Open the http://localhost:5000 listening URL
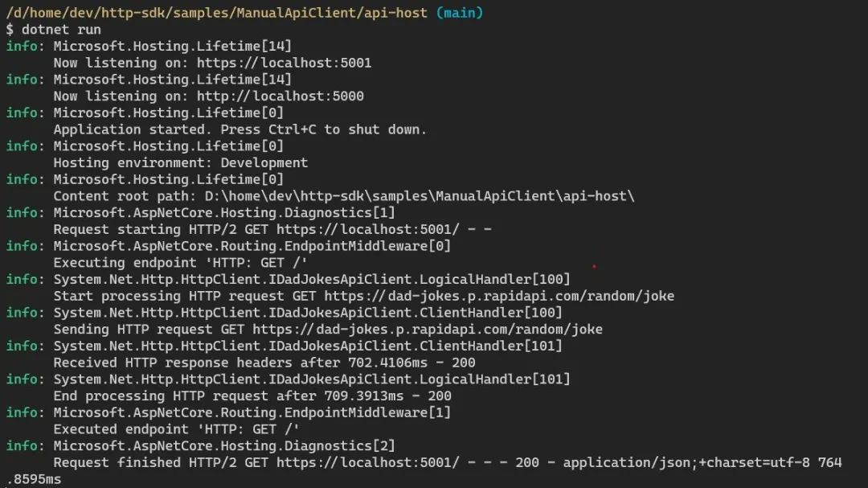The height and width of the screenshot is (488, 868). point(280,96)
